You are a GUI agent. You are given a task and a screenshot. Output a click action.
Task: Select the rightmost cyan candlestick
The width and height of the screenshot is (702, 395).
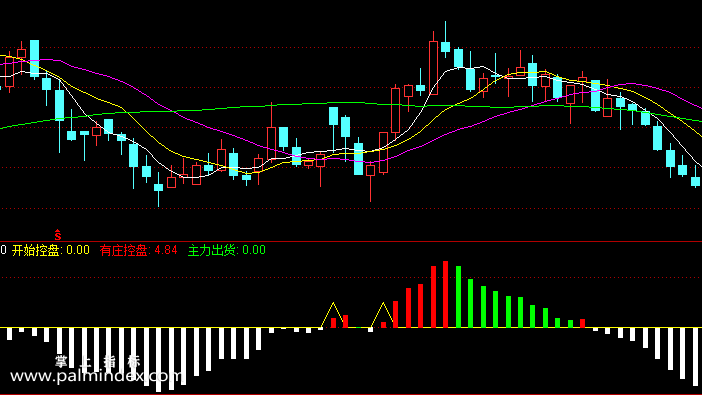coord(695,181)
